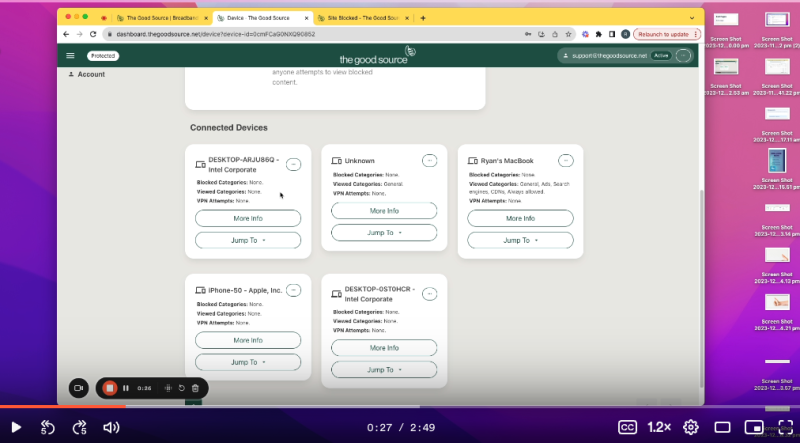
Task: Click device icon next to Unknown
Action: [x=337, y=161]
